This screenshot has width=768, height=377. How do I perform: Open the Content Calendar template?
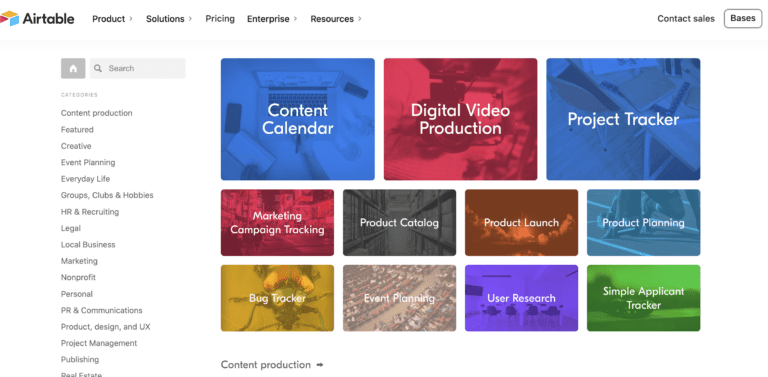(x=298, y=119)
